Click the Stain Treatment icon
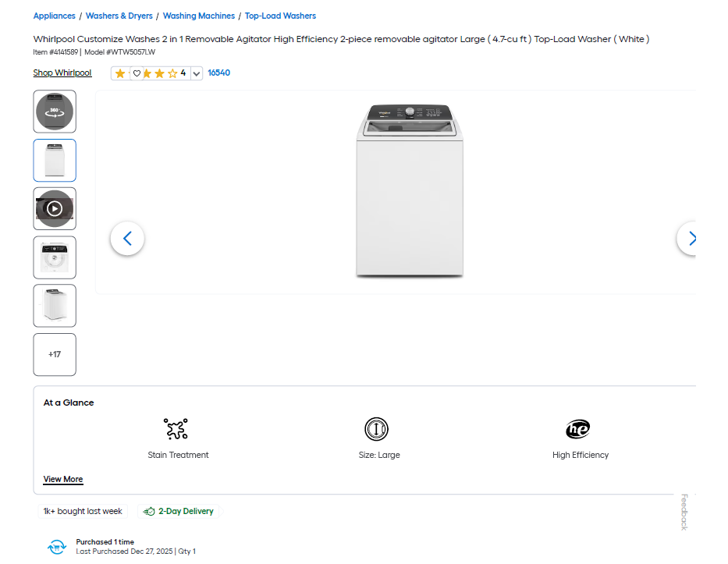This screenshot has width=728, height=564. tap(176, 429)
